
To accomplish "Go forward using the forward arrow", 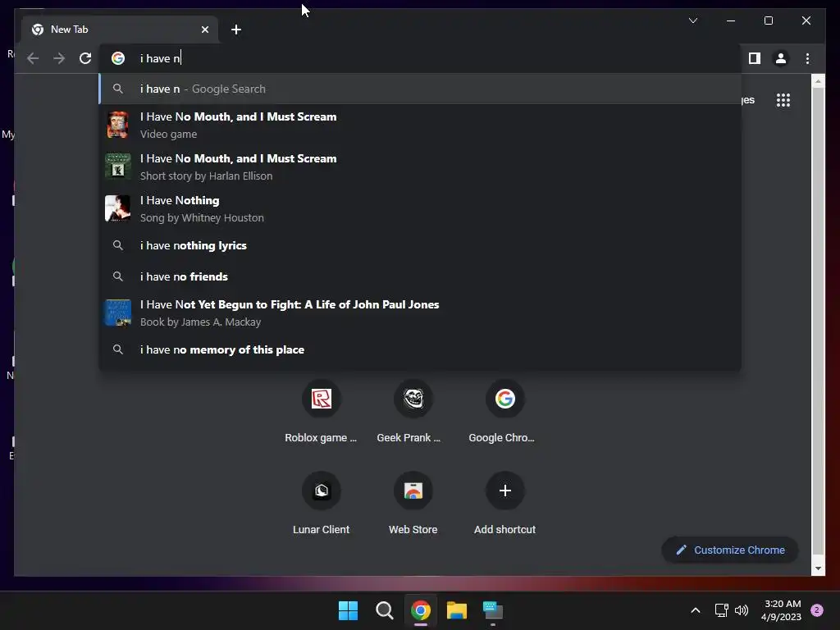I will (59, 58).
